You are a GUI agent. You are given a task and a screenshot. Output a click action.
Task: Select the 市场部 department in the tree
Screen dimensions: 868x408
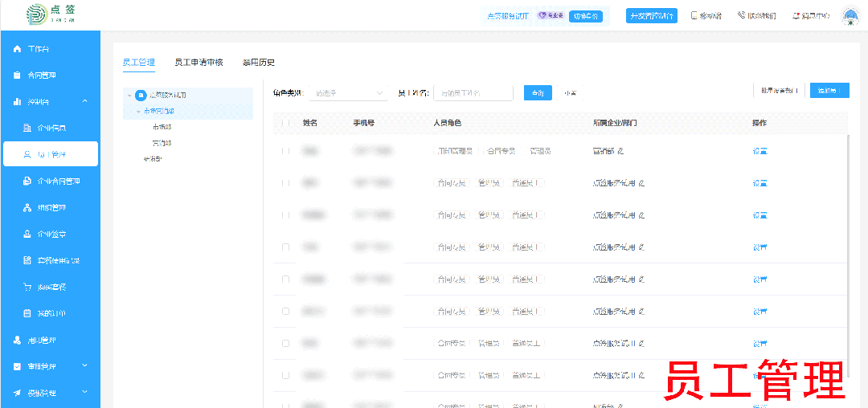point(162,127)
